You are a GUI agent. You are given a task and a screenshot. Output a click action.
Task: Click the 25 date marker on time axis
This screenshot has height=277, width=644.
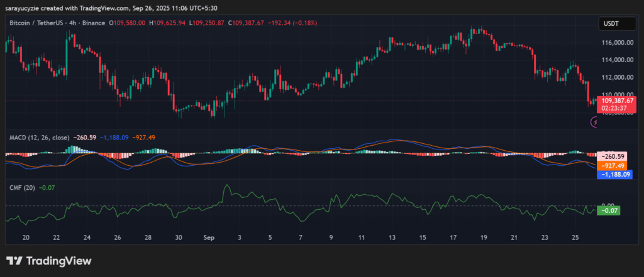pyautogui.click(x=575, y=238)
